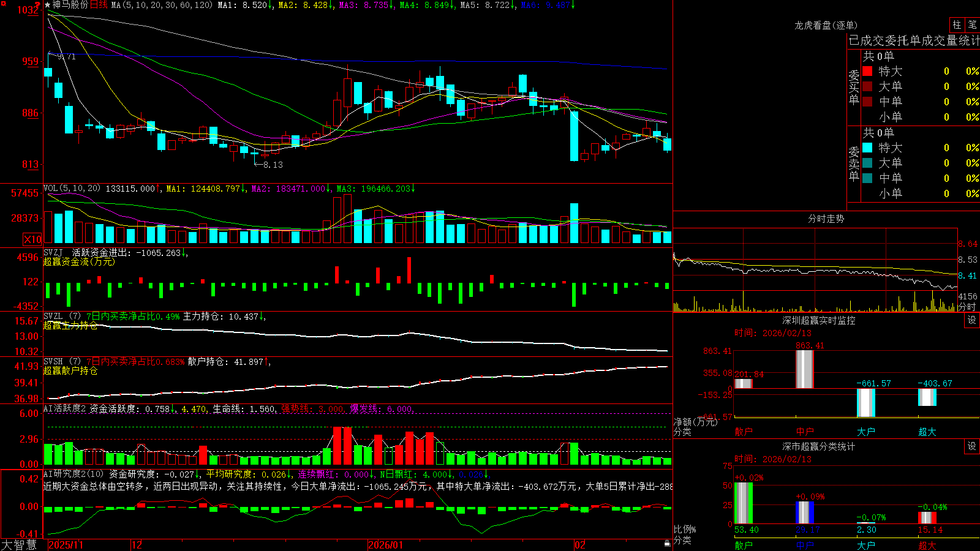Screen dimensions: 980x551
Task: Click the 委买单 vertical label
Action: point(854,87)
